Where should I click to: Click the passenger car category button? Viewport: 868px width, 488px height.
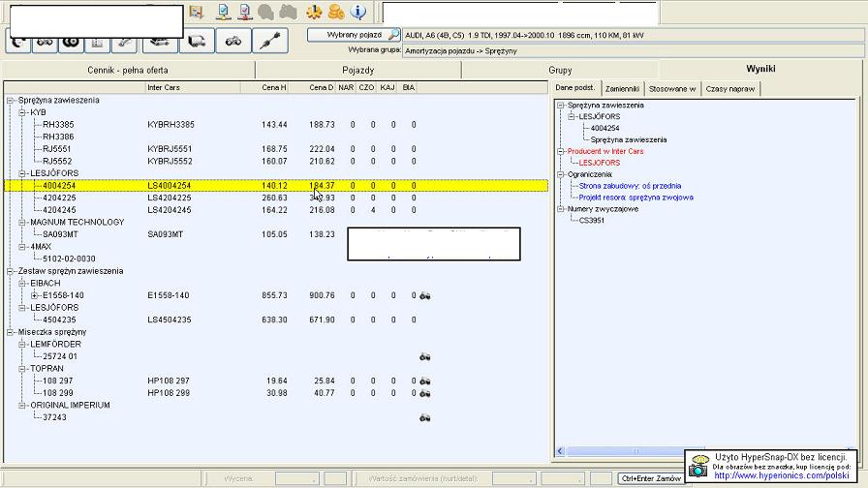point(160,44)
